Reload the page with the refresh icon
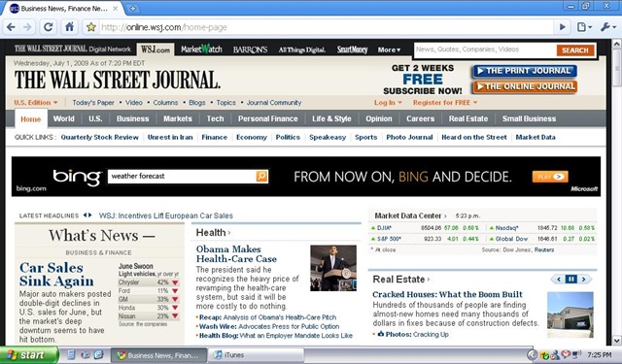 click(48, 27)
